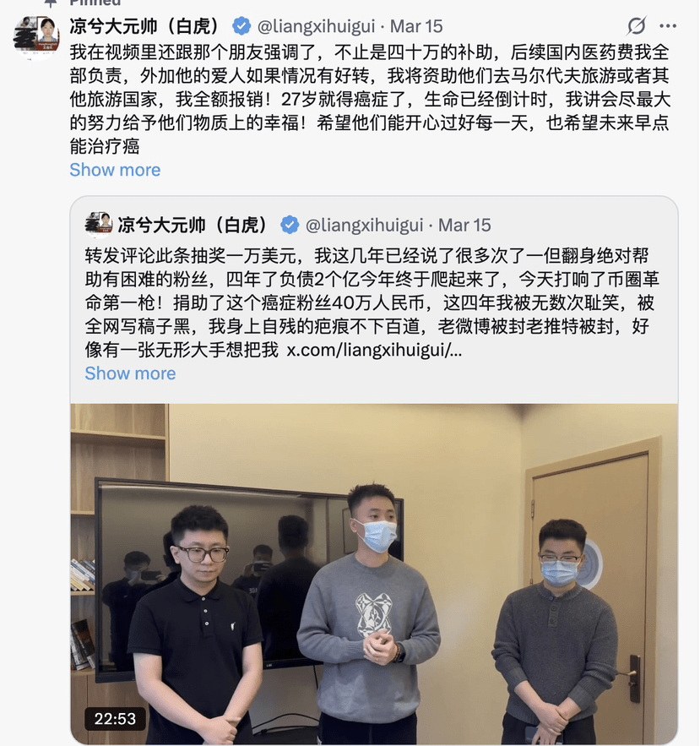Click the blue verified badge on main tweet
The image size is (700, 746).
[241, 26]
